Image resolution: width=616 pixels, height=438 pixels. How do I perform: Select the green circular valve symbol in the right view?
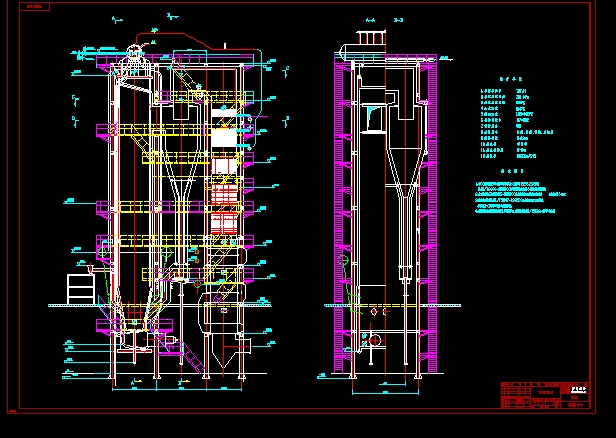[343, 260]
